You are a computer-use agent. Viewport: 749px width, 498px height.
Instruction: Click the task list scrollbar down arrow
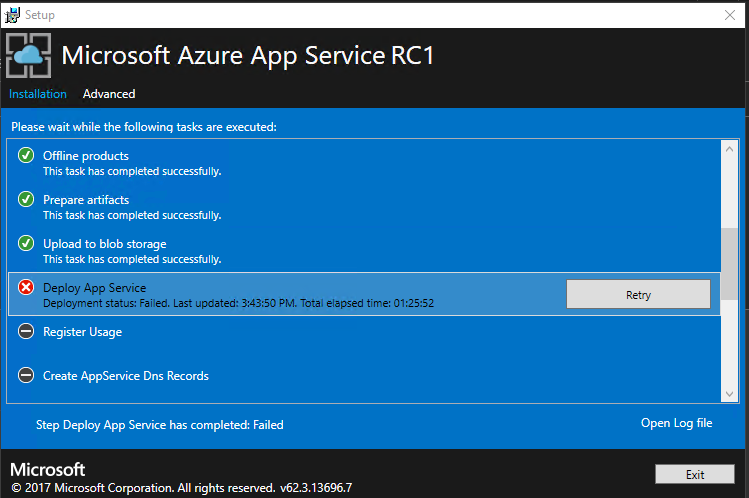(x=729, y=394)
